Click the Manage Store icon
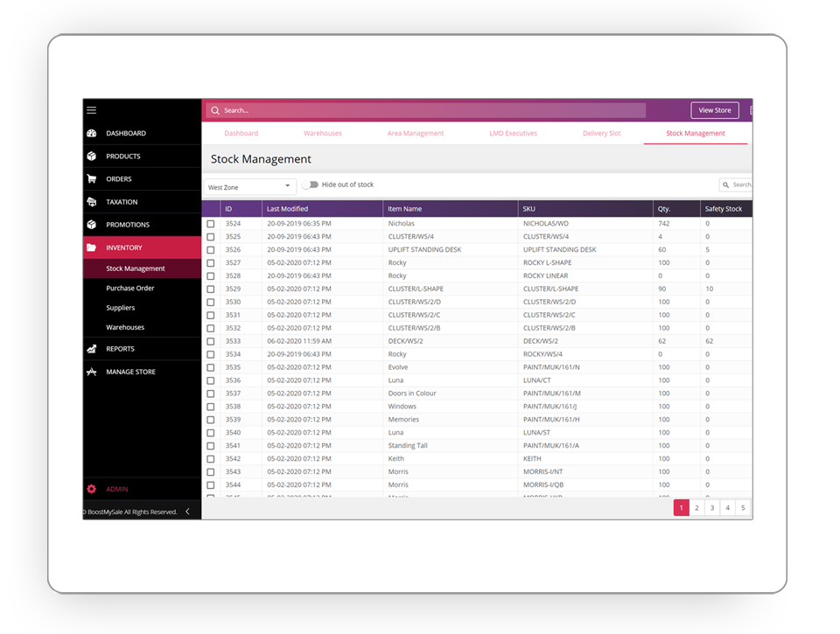Screen dimensions: 840x634 pyautogui.click(x=92, y=372)
